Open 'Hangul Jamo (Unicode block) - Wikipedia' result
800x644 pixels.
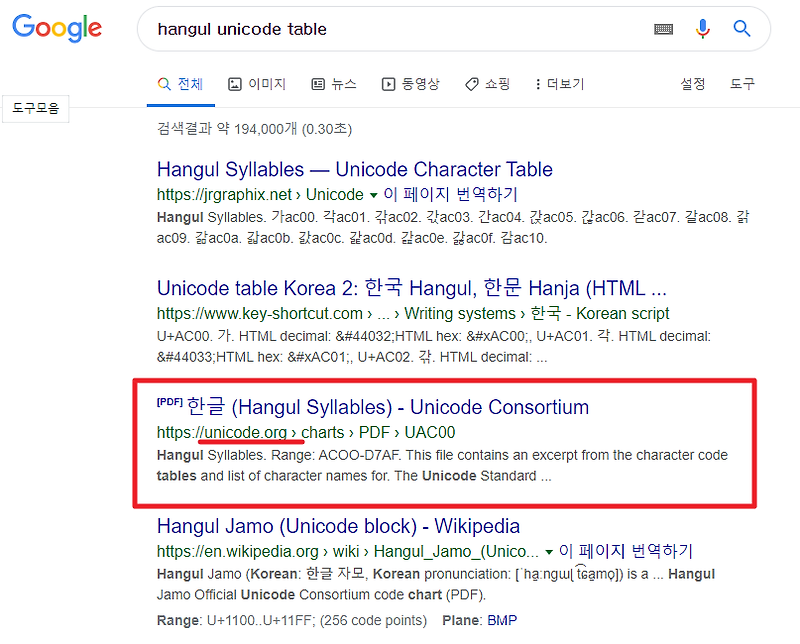point(338,526)
